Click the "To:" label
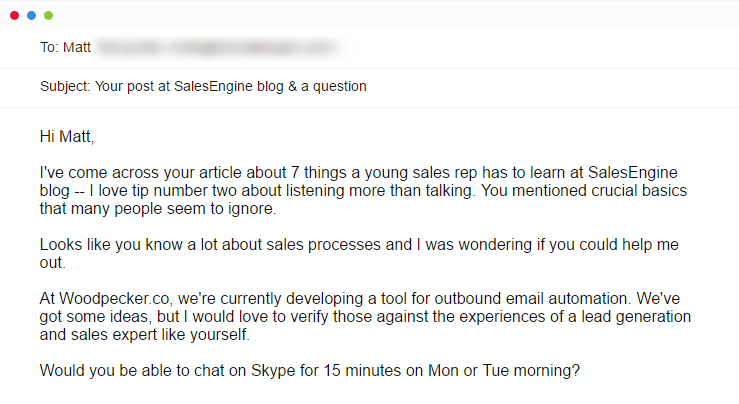Screen dimensions: 739x404 pos(50,47)
